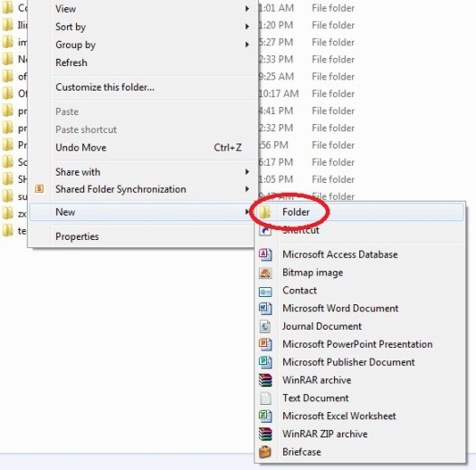The width and height of the screenshot is (476, 470).
Task: Click the Shared Folder Synchronization orange icon
Action: (x=39, y=189)
